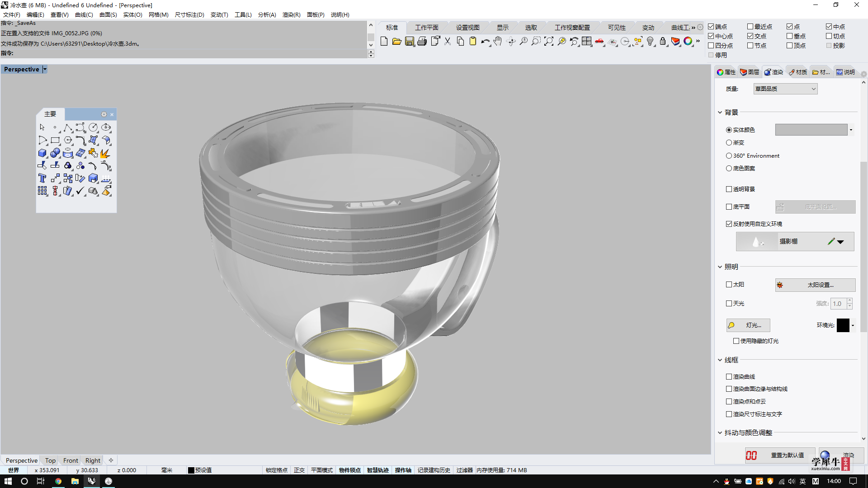Select the Rectangle tool icon

tap(55, 141)
